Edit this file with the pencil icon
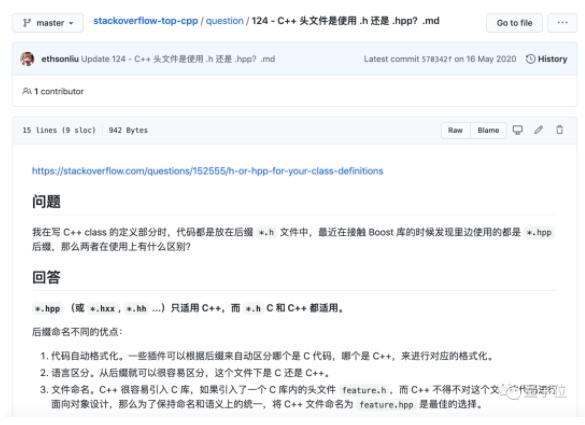 click(538, 130)
